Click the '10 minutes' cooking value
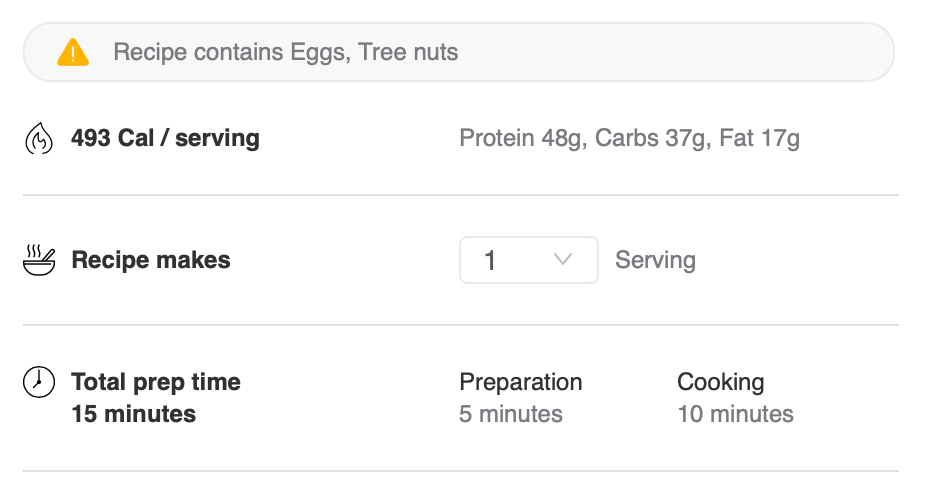 click(x=735, y=413)
